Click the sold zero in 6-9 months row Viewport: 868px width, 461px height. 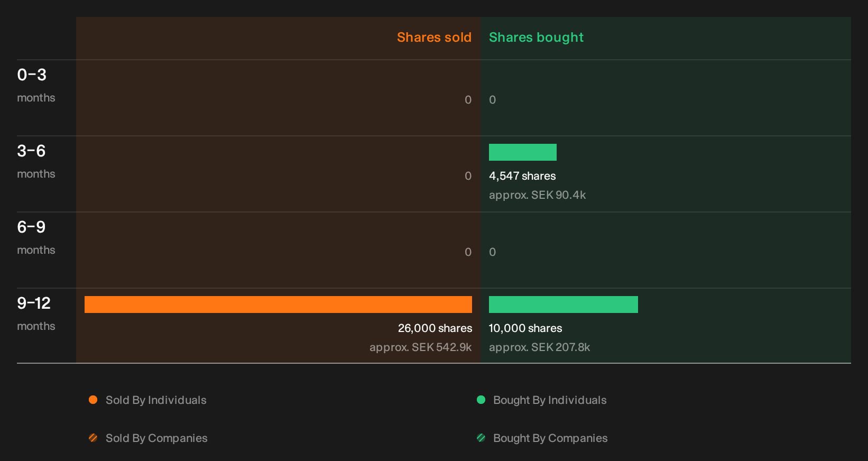click(x=468, y=252)
